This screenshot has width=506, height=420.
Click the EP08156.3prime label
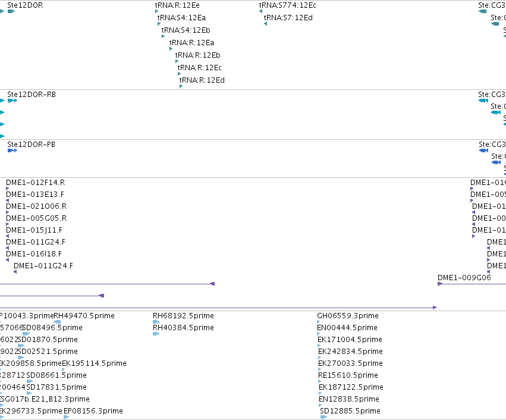coord(93,411)
